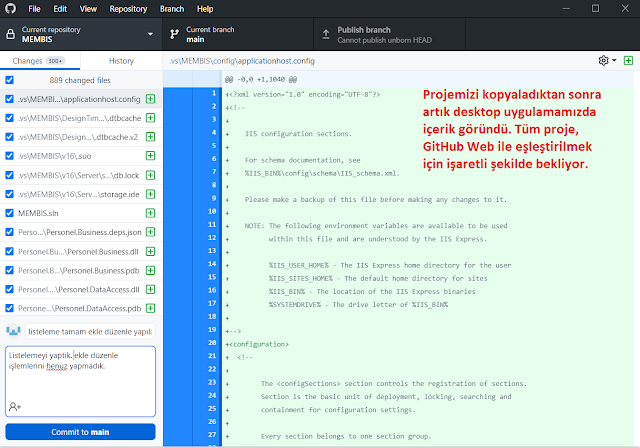
Task: Click the user avatar beside commit summary
Action: [x=13, y=331]
